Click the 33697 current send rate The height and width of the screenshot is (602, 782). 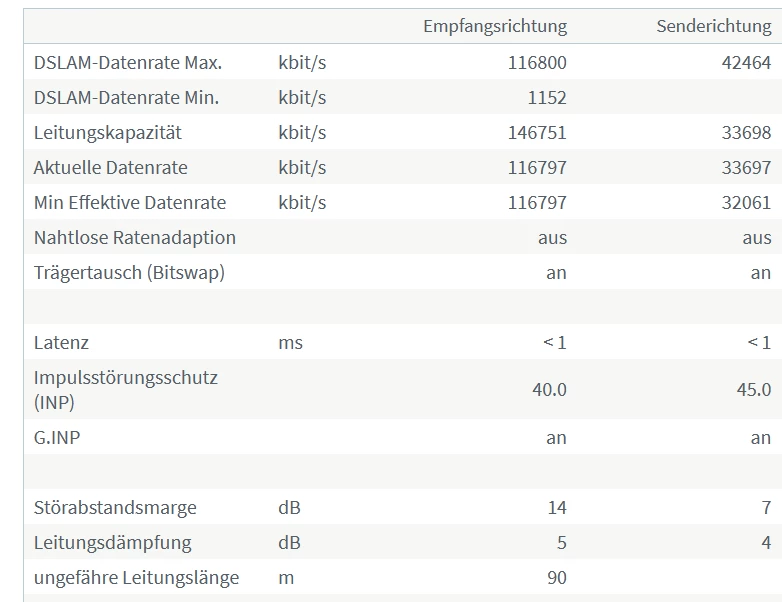746,167
